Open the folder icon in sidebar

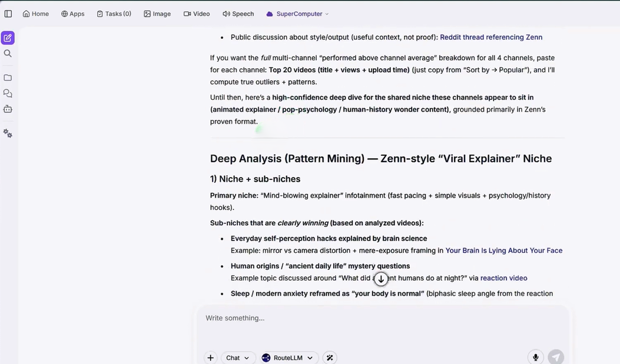coord(8,78)
